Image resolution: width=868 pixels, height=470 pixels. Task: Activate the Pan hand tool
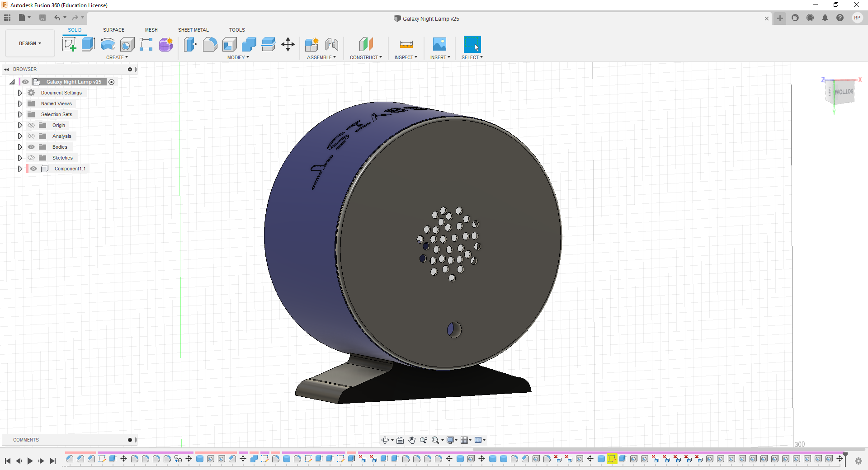[412, 440]
